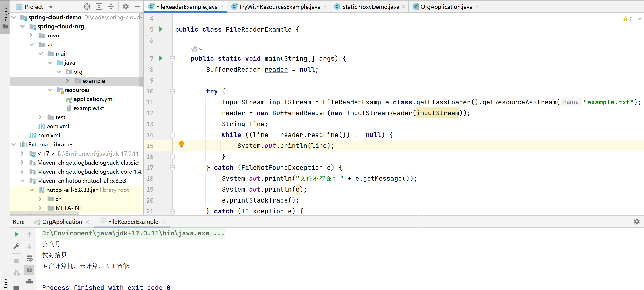Click the Expand All icon in Project panel
644x290 pixels.
point(99,6)
